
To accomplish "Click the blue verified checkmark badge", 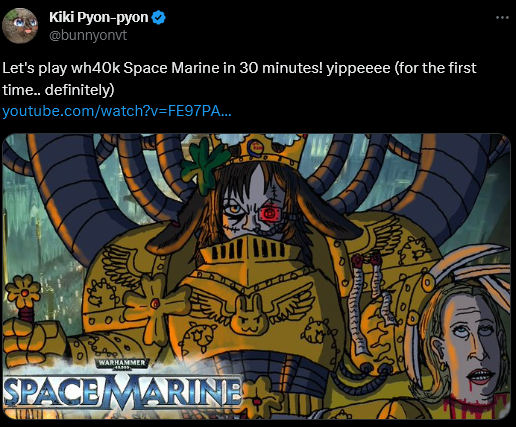I will click(x=159, y=18).
